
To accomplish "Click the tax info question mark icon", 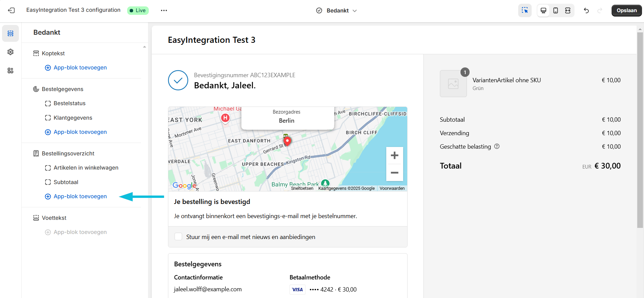I will click(497, 146).
